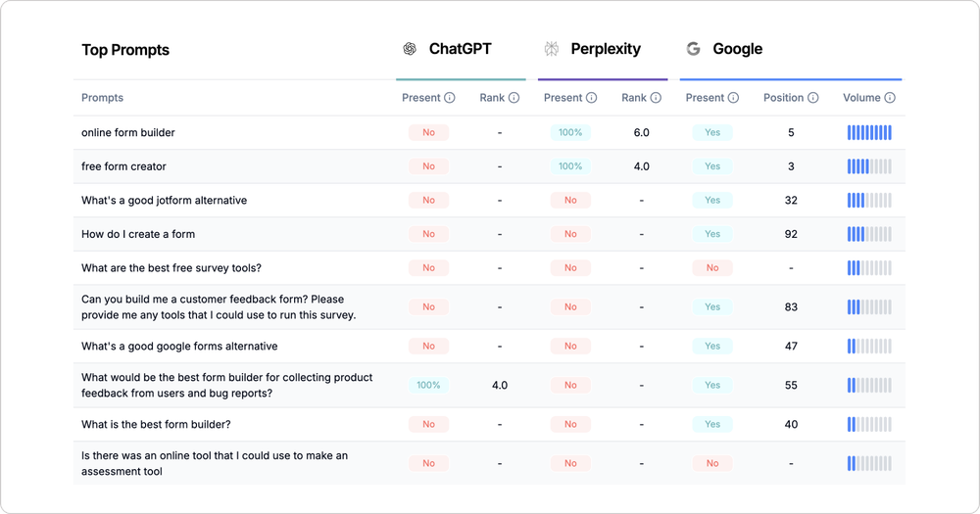Click Perplexity 100% badge for online form builder
The width and height of the screenshot is (980, 514).
[570, 132]
